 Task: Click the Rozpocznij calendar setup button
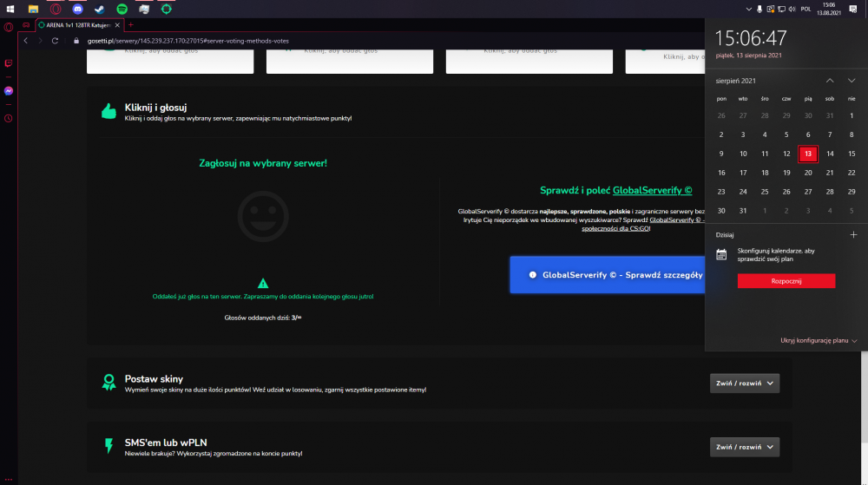(786, 281)
